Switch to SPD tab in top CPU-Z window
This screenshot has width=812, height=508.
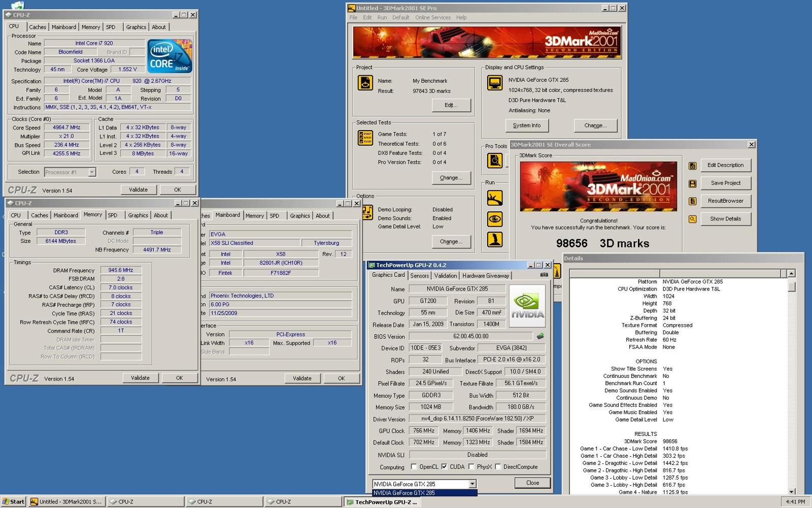(111, 27)
